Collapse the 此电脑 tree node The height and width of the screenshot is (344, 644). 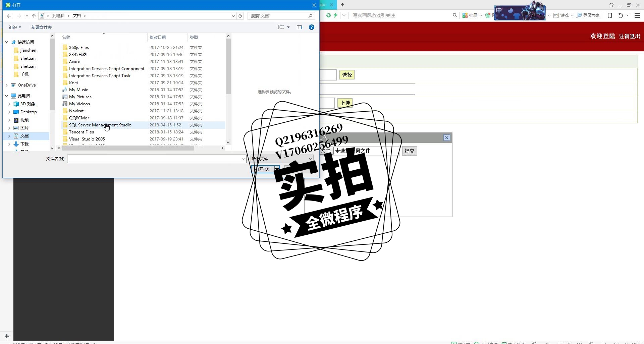7,96
